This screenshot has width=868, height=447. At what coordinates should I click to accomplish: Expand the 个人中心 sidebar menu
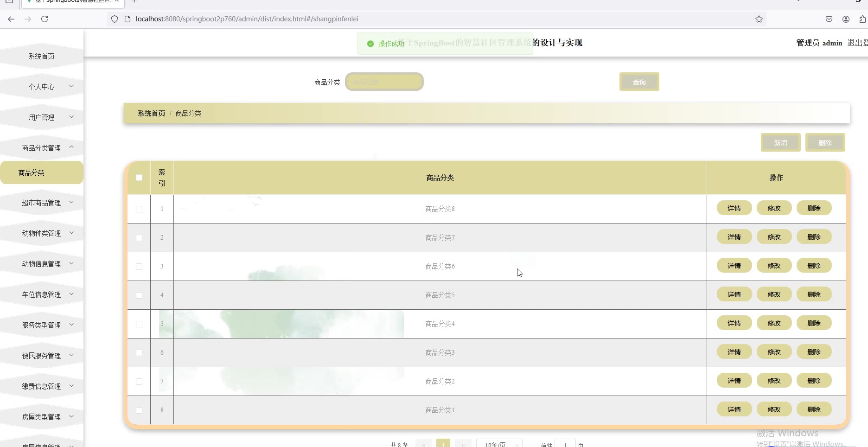tap(42, 87)
